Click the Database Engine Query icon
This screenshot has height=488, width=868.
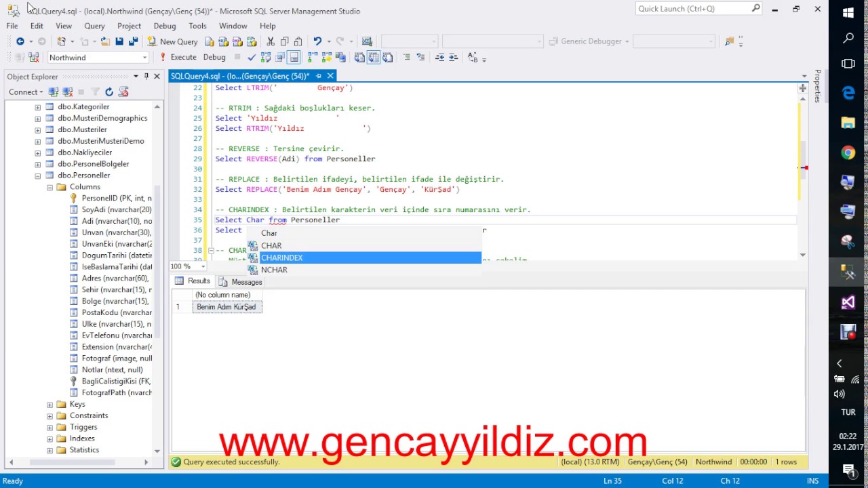tap(210, 41)
